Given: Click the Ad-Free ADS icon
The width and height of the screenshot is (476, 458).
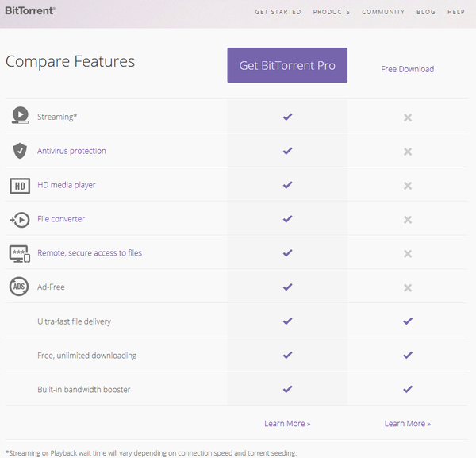Looking at the screenshot, I should (19, 287).
